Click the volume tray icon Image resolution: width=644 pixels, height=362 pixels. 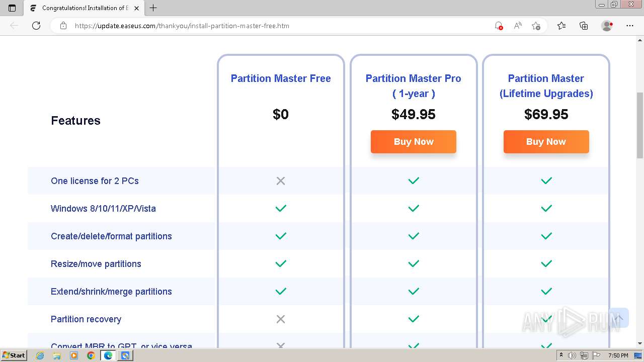click(572, 355)
